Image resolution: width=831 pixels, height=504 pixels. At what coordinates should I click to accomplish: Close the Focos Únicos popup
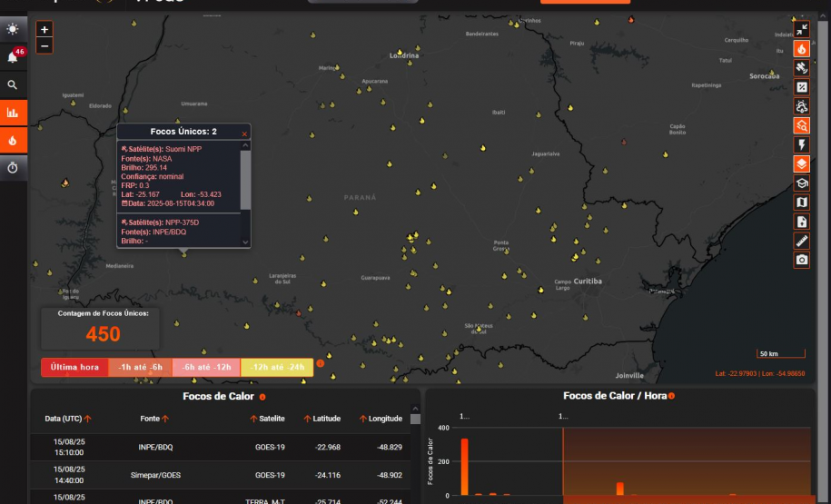pos(243,133)
